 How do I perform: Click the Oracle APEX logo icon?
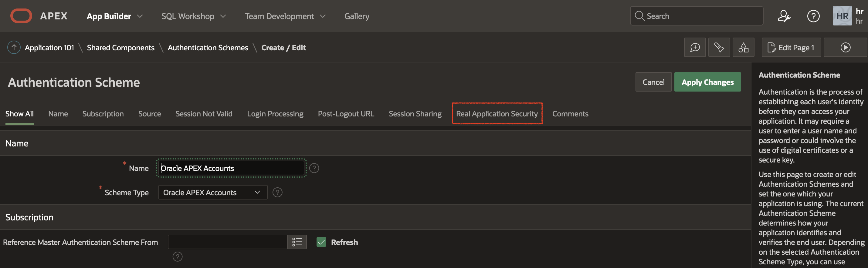tap(21, 16)
